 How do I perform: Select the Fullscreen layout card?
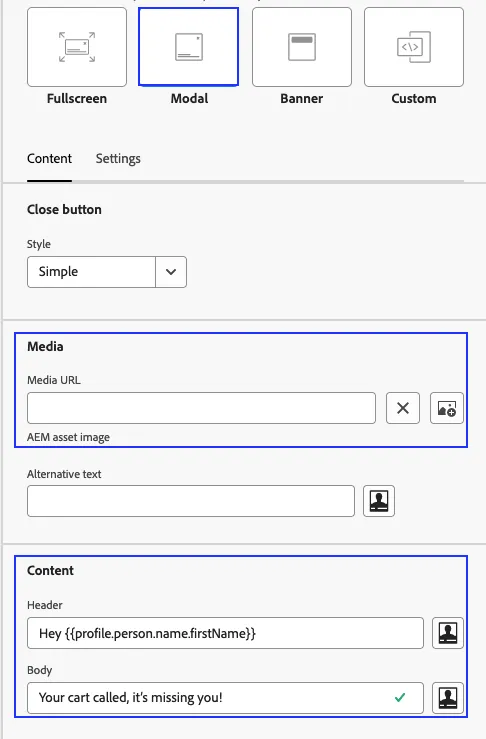pyautogui.click(x=77, y=47)
